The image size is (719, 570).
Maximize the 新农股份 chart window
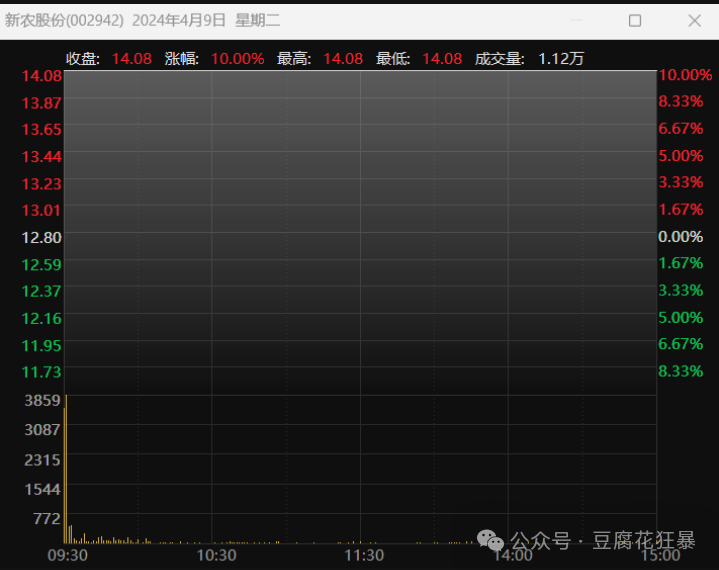[x=635, y=21]
